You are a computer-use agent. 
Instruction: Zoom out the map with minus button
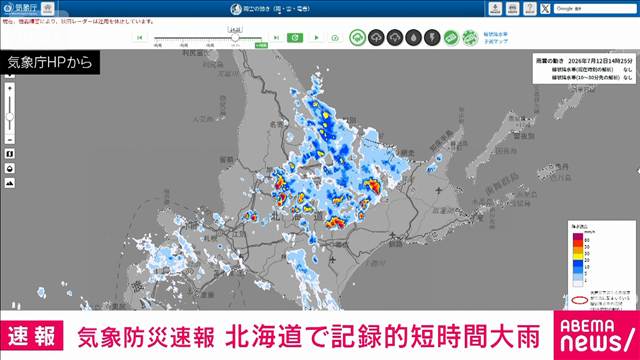[10, 140]
